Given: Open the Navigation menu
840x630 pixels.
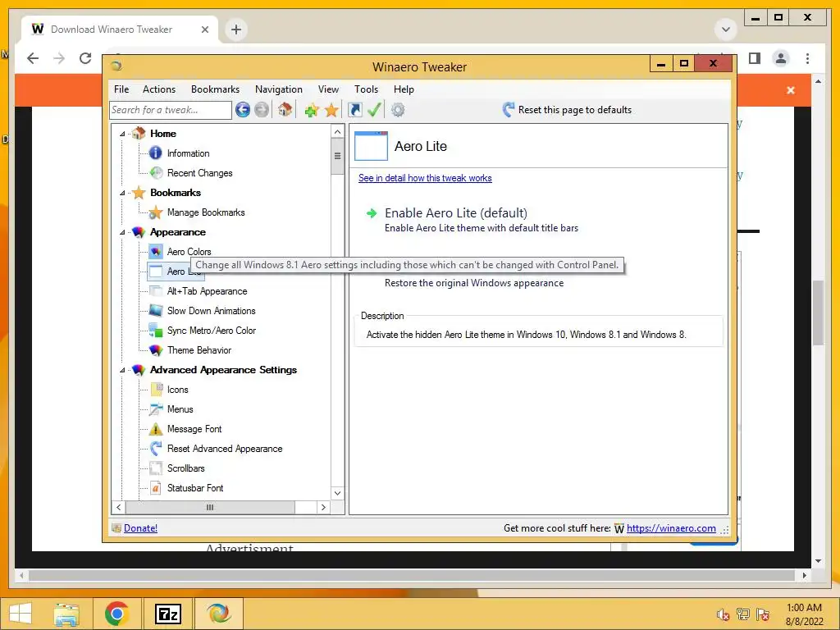Looking at the screenshot, I should [x=279, y=89].
